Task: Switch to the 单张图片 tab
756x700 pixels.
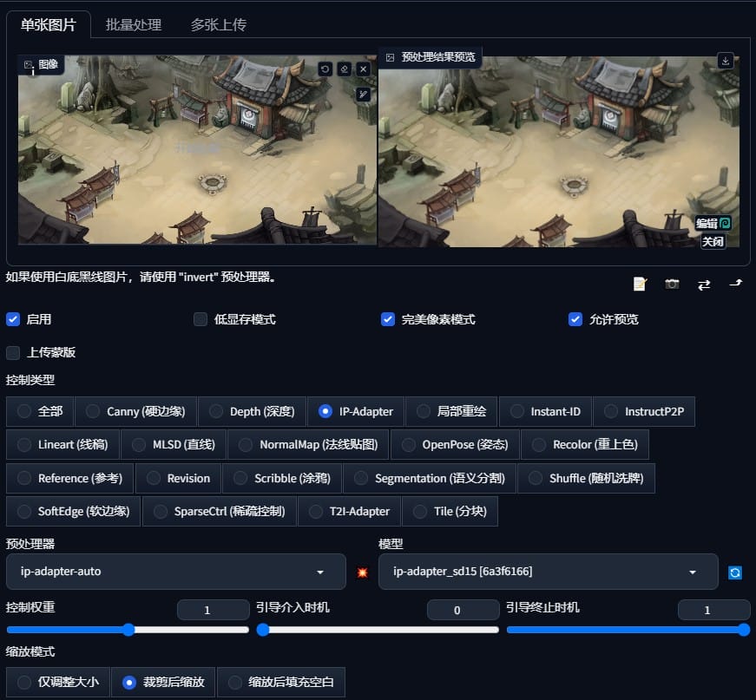Action: coord(49,24)
